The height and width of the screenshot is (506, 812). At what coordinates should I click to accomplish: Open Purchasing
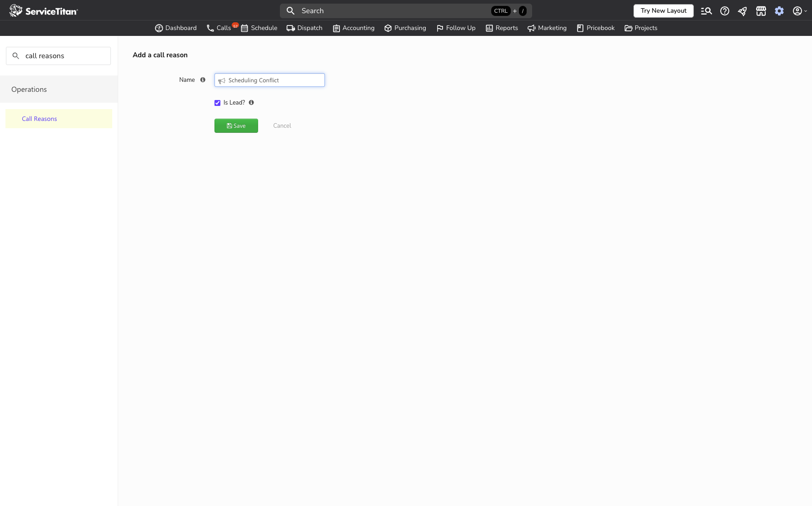click(405, 28)
